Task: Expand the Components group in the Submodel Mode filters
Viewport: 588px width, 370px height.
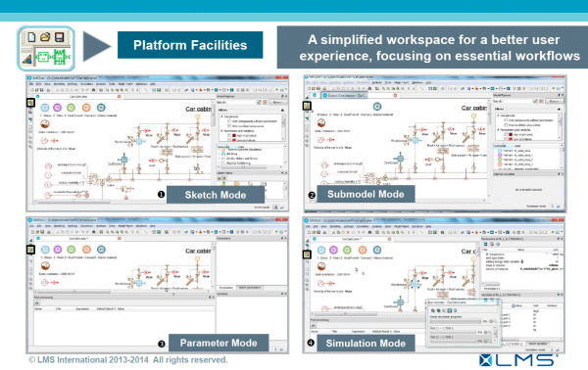Action: 498,116
